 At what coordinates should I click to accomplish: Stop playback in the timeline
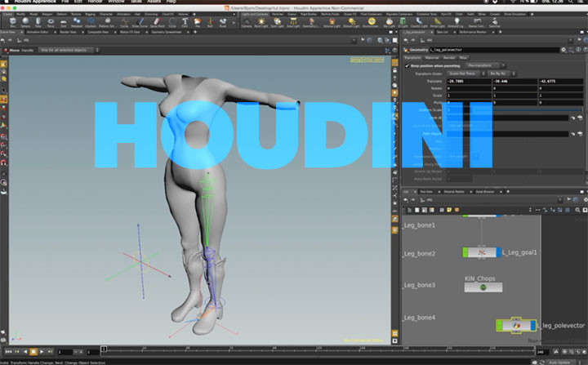coord(33,351)
